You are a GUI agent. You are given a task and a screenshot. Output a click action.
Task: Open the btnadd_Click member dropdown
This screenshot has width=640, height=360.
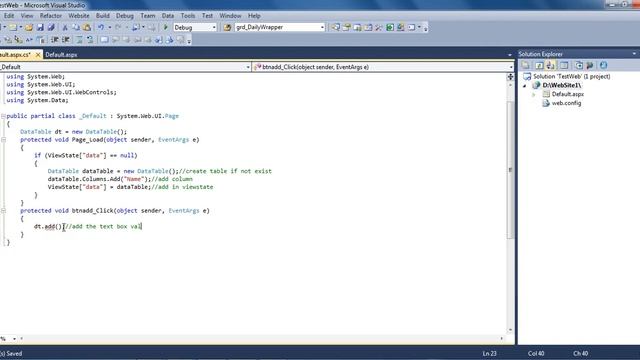point(511,67)
